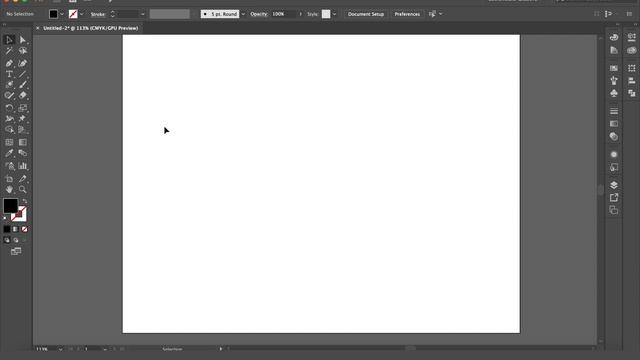Click the Opacity value field
This screenshot has height=360, width=640.
click(x=284, y=14)
